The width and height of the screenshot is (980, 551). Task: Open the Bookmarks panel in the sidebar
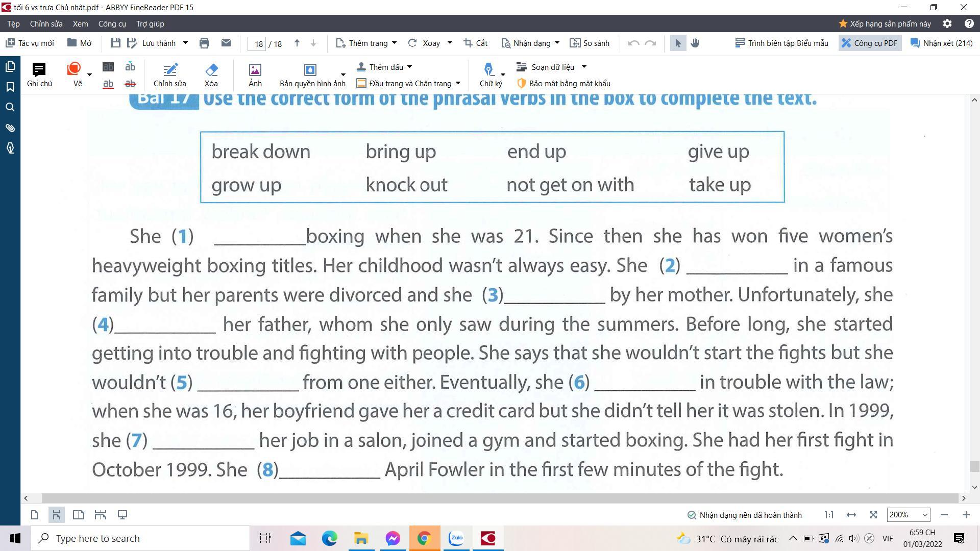[10, 87]
